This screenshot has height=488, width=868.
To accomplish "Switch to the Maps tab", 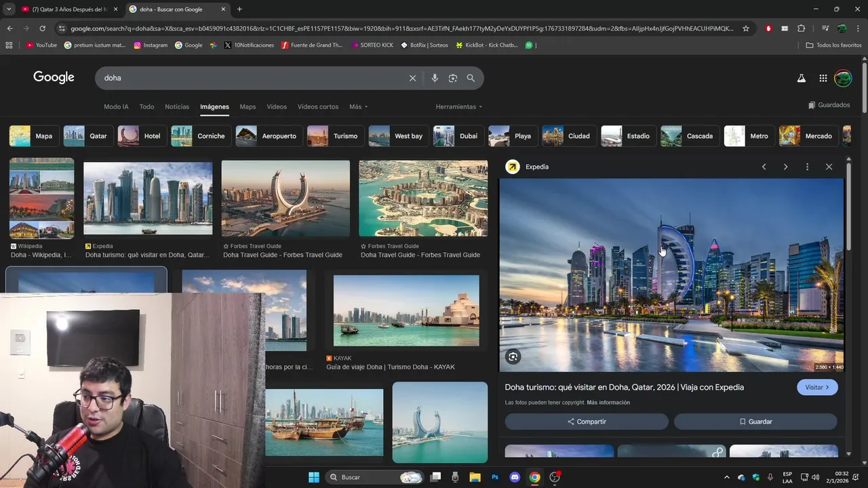I will pyautogui.click(x=248, y=106).
